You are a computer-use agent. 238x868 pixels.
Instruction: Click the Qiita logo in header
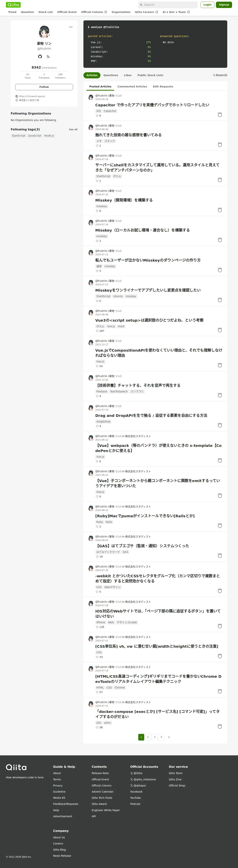13,5
